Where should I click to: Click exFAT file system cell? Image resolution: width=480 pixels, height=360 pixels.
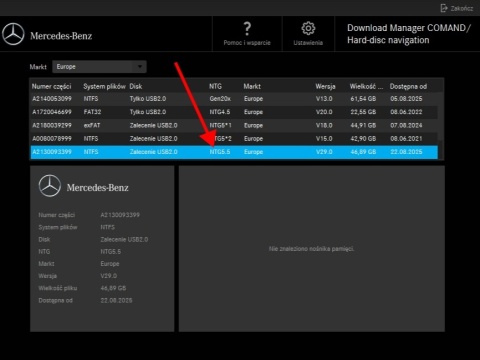pos(92,125)
